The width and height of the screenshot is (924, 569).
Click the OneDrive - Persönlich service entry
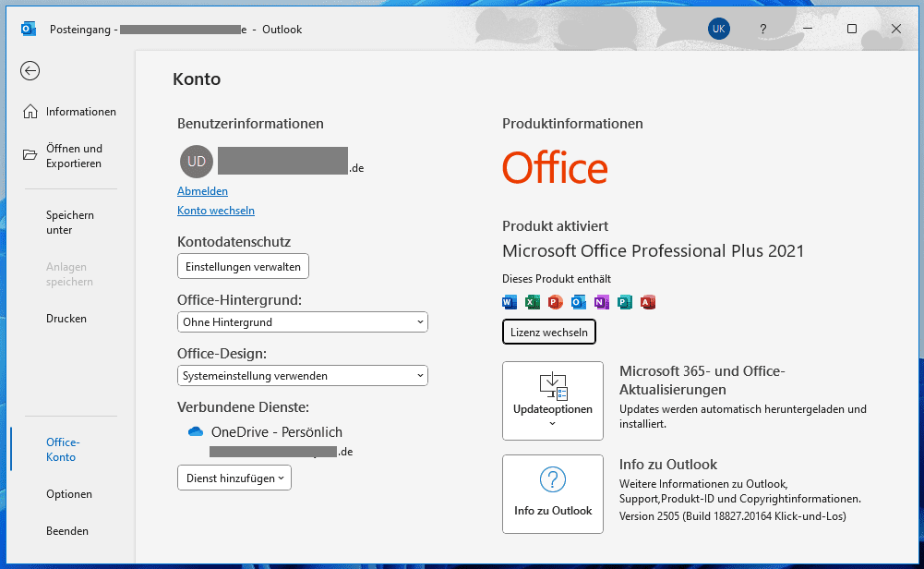(276, 432)
